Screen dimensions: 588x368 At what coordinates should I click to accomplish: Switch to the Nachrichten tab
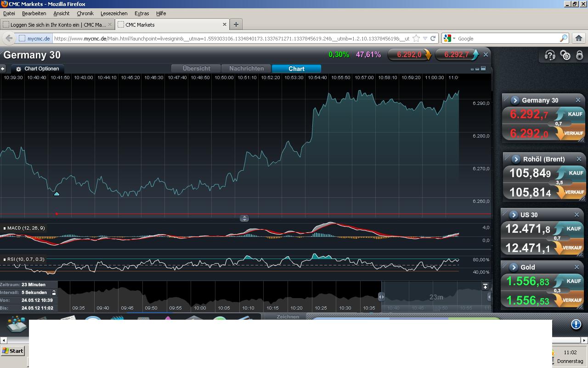tap(246, 69)
